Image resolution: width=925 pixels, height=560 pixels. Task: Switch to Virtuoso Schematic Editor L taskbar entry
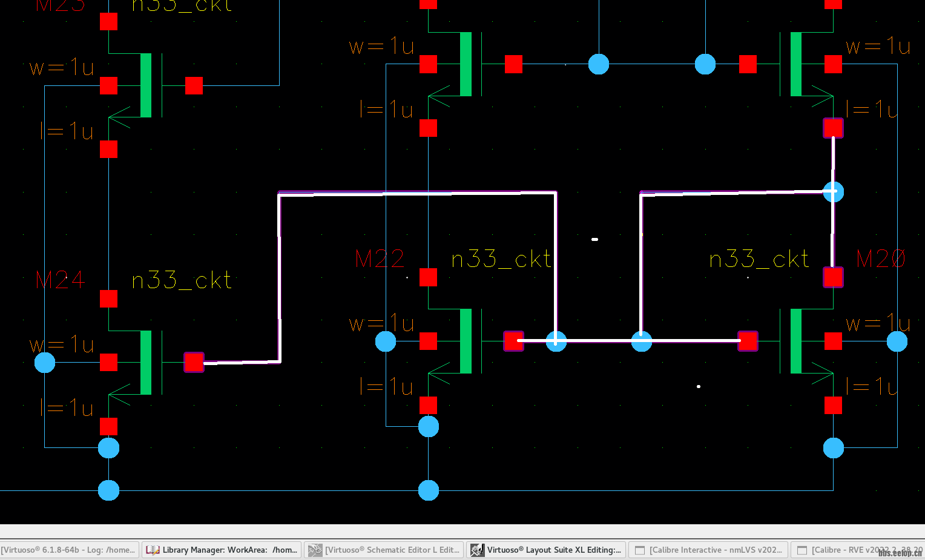(384, 550)
